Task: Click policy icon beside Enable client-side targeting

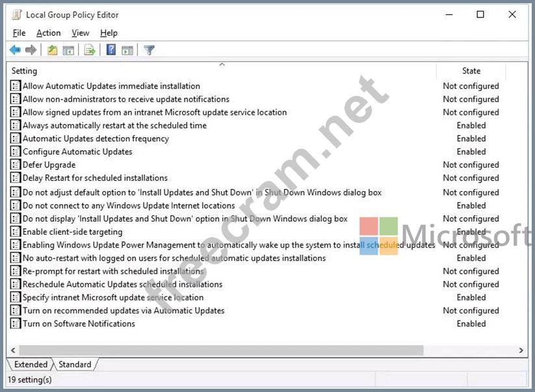Action: pos(15,231)
